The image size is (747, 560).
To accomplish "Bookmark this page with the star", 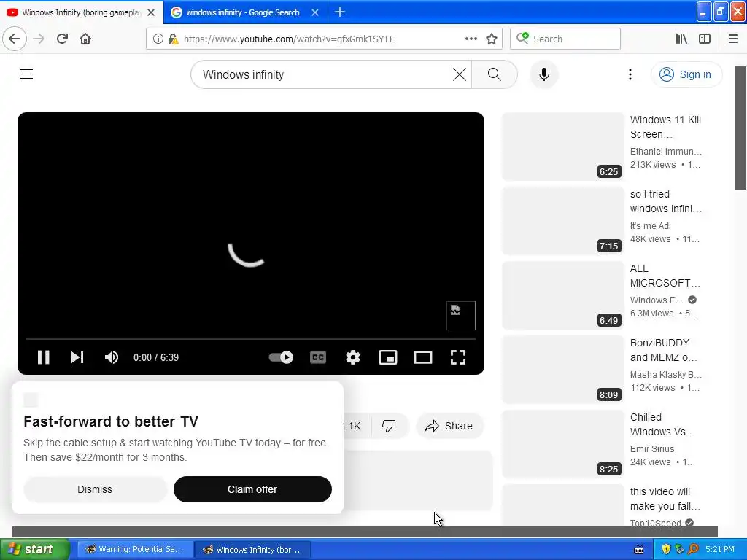I will [492, 39].
